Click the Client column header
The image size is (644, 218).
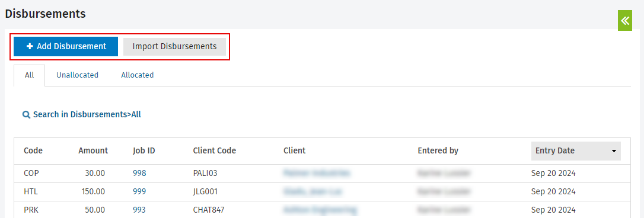coord(295,150)
